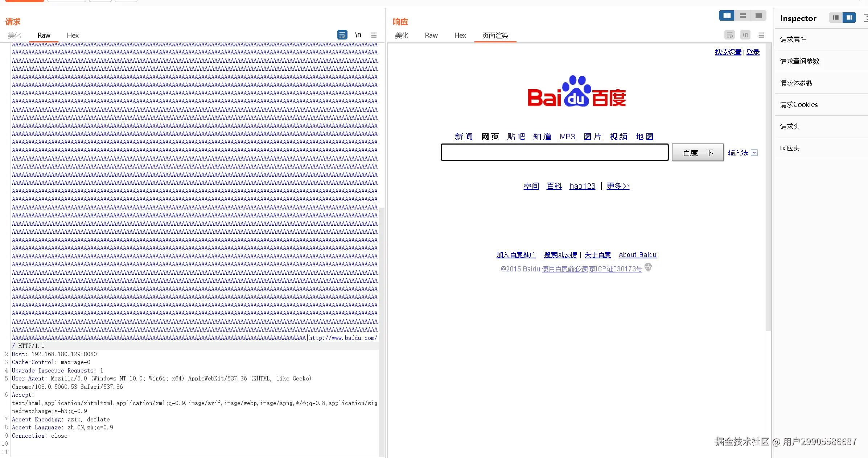Image resolution: width=868 pixels, height=458 pixels.
Task: Click the Accept-Language header line
Action: (x=62, y=427)
